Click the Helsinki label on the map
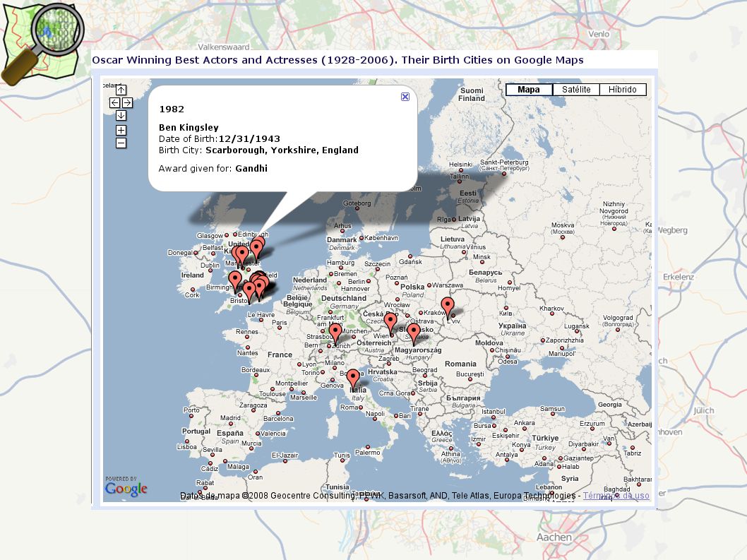 tap(460, 165)
